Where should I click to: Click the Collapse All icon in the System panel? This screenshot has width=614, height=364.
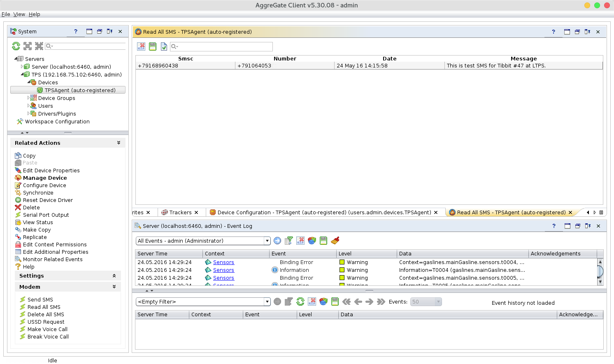coord(39,46)
